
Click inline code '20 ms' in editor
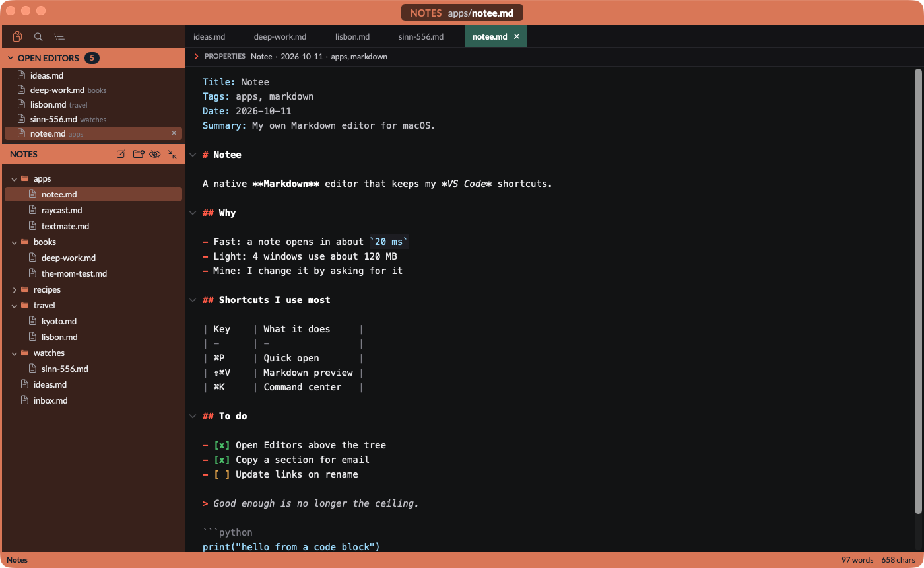point(389,242)
